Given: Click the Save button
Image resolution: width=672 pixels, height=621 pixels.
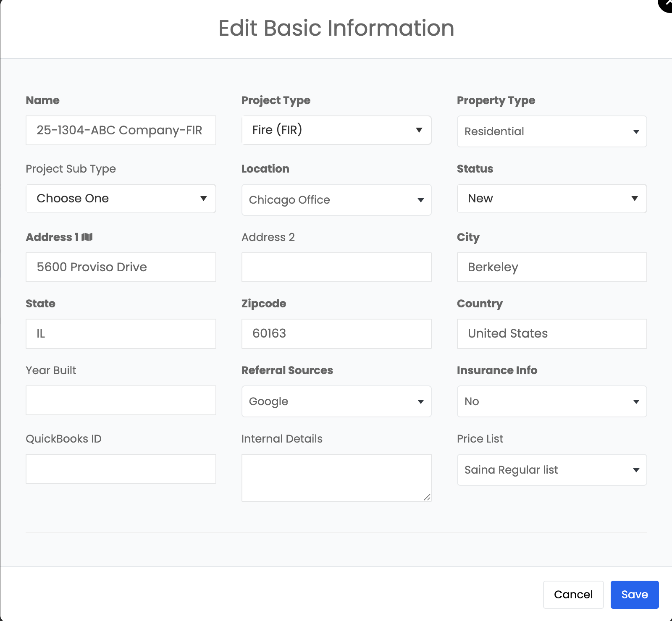Looking at the screenshot, I should [x=634, y=595].
